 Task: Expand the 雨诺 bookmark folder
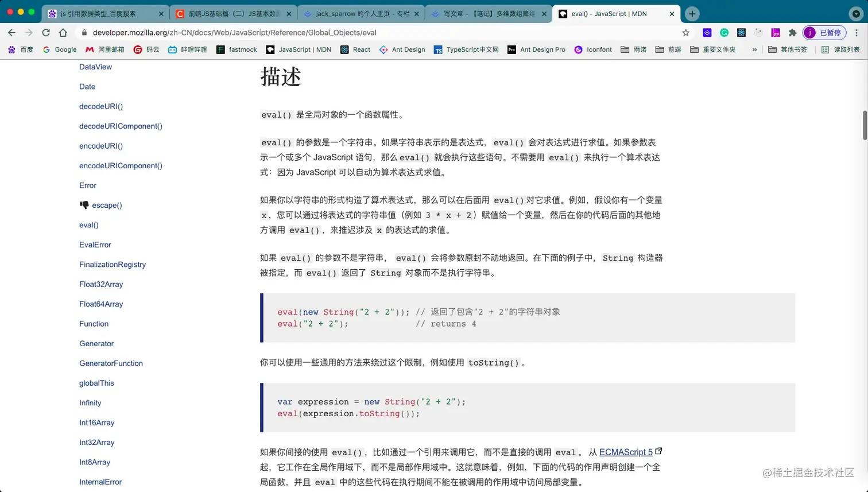tap(634, 50)
